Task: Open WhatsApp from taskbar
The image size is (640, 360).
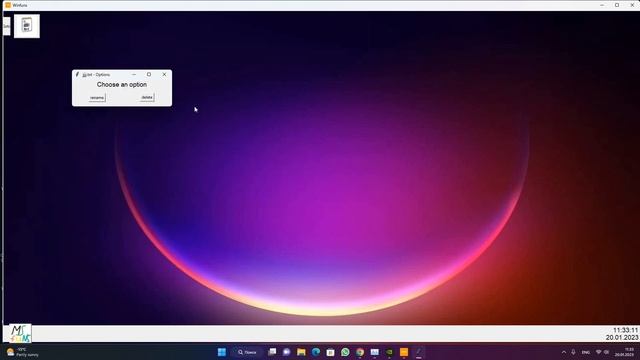Action: click(x=345, y=352)
